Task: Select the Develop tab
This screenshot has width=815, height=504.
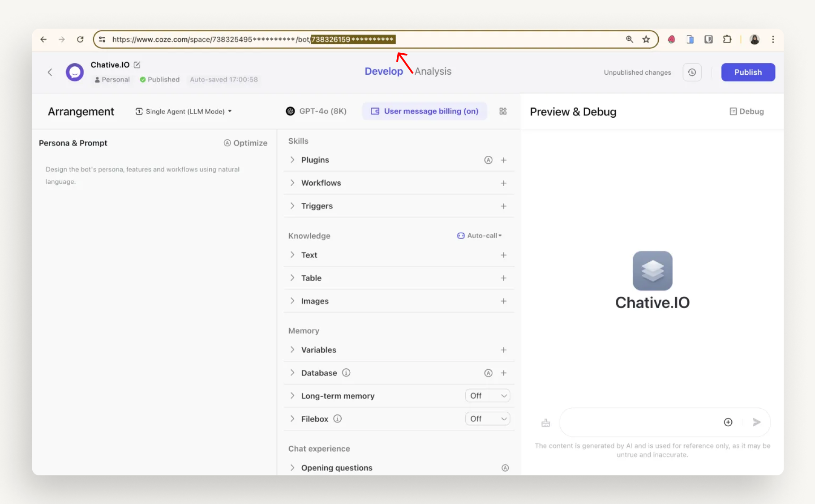Action: [383, 71]
